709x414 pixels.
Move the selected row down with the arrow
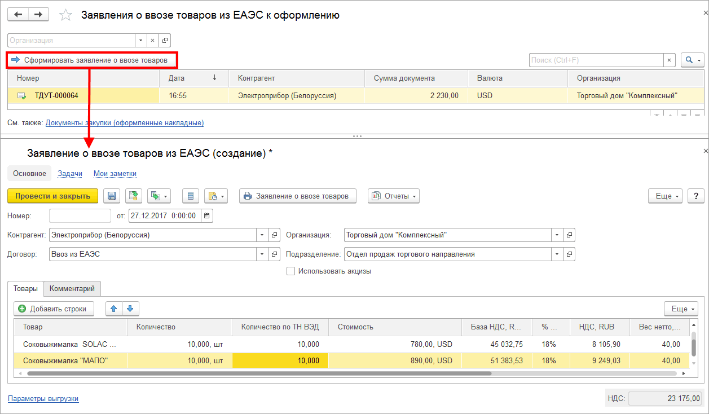(x=129, y=309)
